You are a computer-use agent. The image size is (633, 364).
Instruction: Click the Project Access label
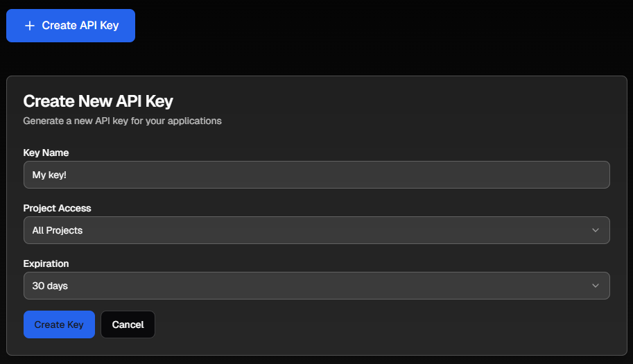pos(58,208)
